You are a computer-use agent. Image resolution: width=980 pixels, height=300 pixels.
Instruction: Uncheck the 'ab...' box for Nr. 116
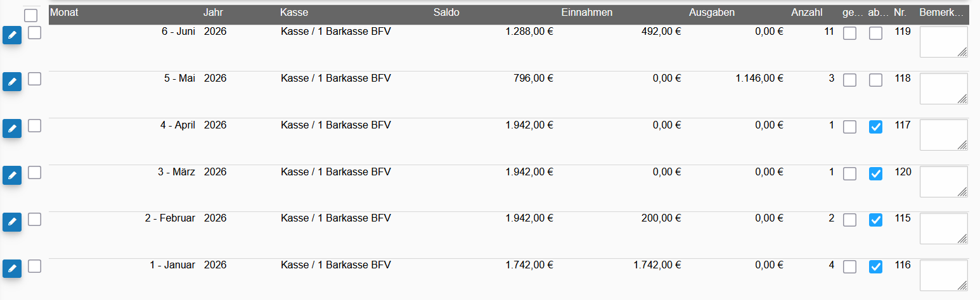[875, 267]
